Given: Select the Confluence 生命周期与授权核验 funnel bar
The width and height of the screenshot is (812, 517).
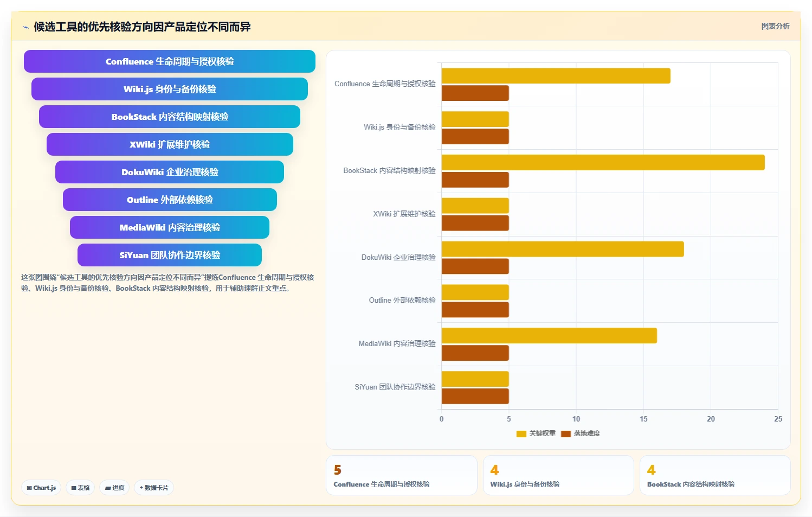Looking at the screenshot, I should (x=170, y=61).
